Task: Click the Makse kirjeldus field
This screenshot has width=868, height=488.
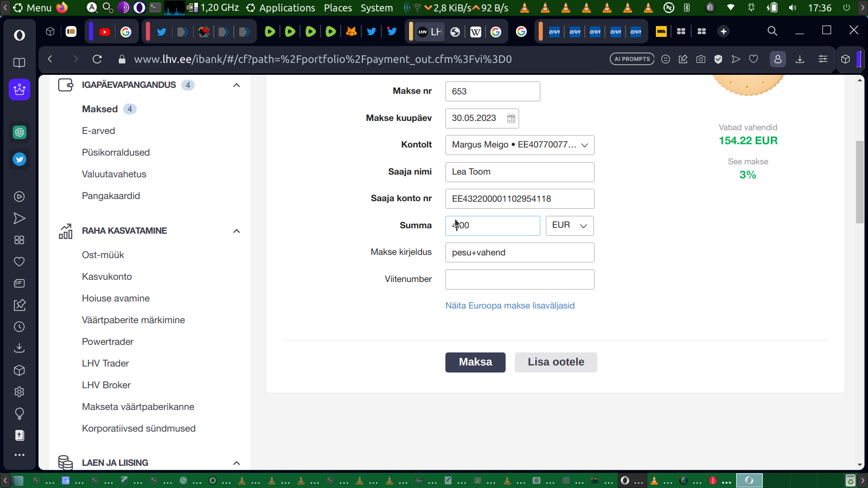Action: tap(520, 252)
